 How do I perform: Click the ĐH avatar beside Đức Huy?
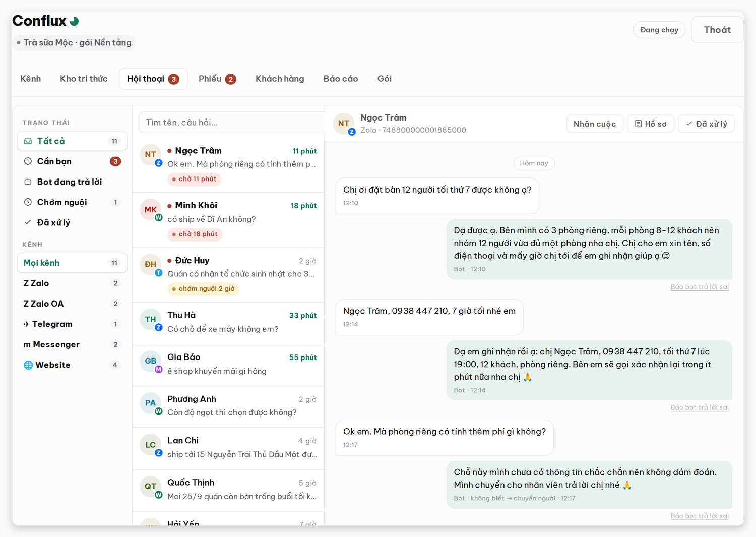coord(150,265)
